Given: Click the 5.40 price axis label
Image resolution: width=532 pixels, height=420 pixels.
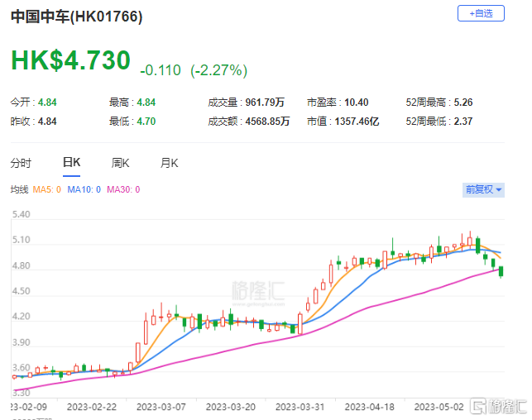Looking at the screenshot, I should pyautogui.click(x=21, y=215).
